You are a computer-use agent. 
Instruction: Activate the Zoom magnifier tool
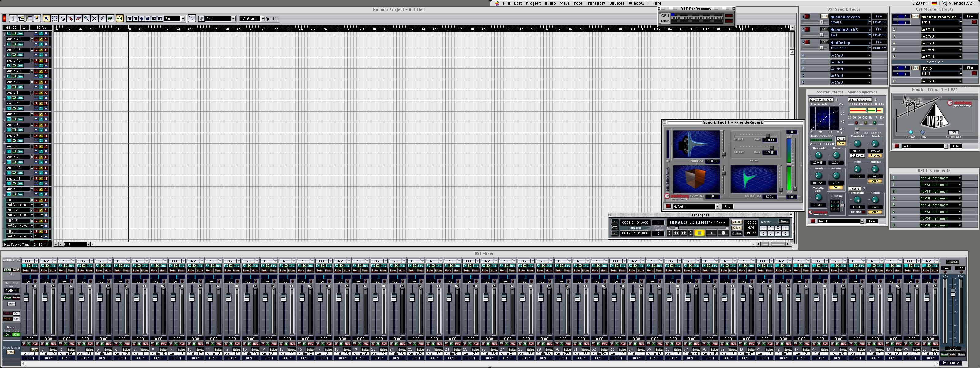click(86, 18)
